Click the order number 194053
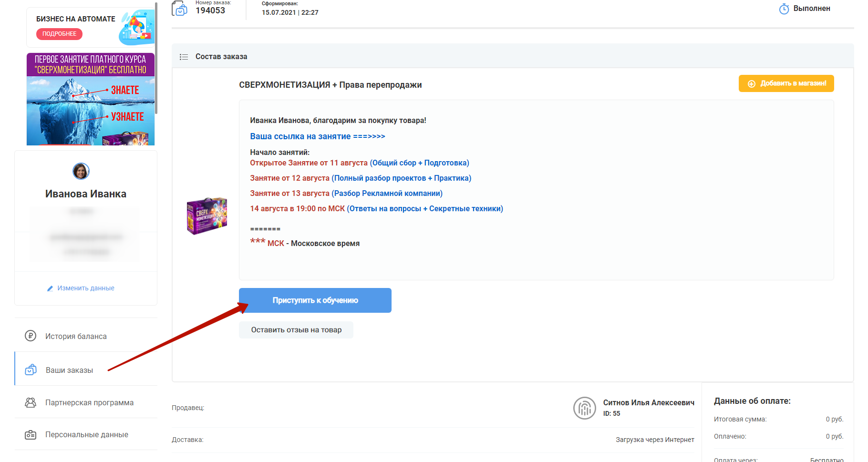The image size is (868, 462). (210, 10)
